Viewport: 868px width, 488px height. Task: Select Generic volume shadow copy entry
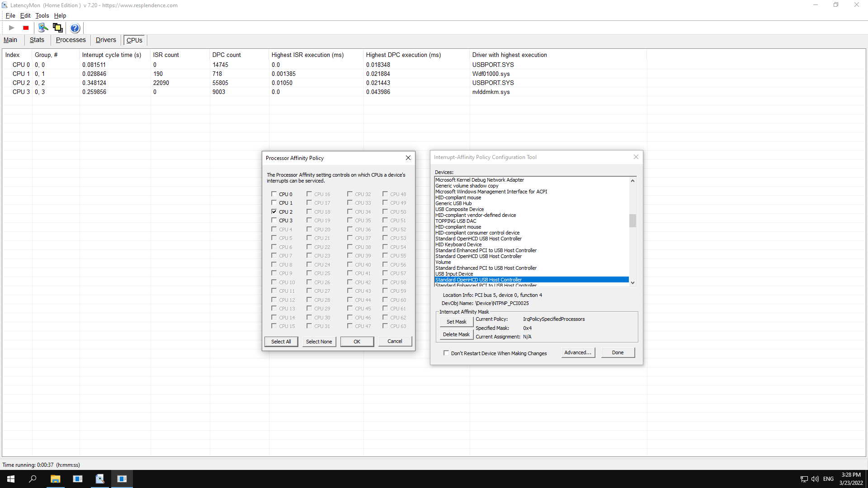[x=532, y=186]
